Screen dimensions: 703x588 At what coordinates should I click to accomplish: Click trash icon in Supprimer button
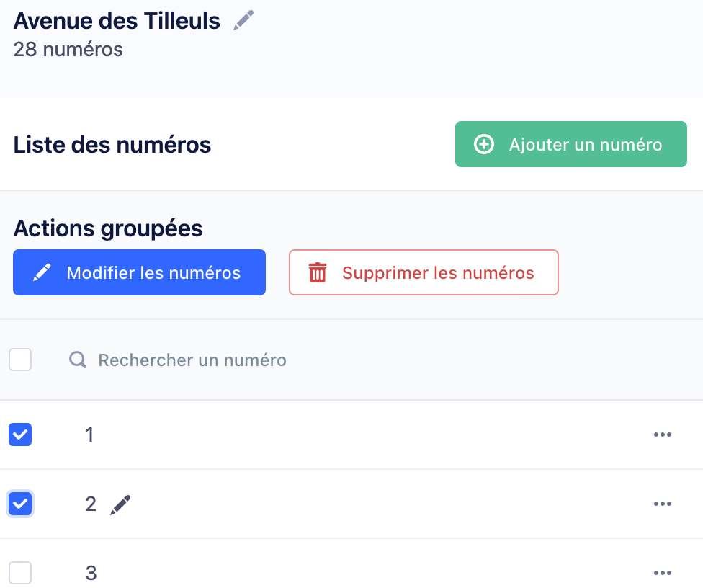click(x=318, y=272)
